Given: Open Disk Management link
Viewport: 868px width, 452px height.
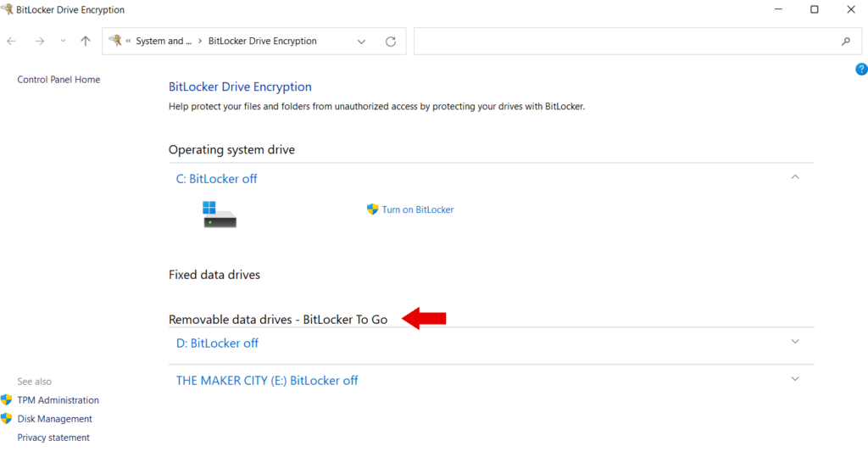Looking at the screenshot, I should pyautogui.click(x=55, y=419).
